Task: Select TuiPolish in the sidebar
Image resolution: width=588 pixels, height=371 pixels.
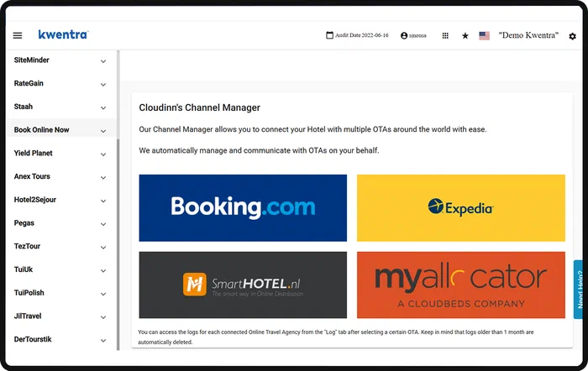Action: (x=29, y=293)
